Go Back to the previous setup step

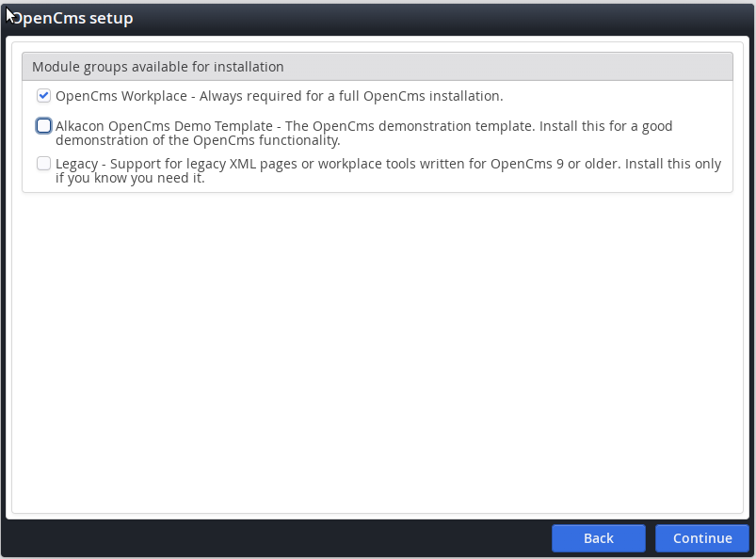point(598,538)
